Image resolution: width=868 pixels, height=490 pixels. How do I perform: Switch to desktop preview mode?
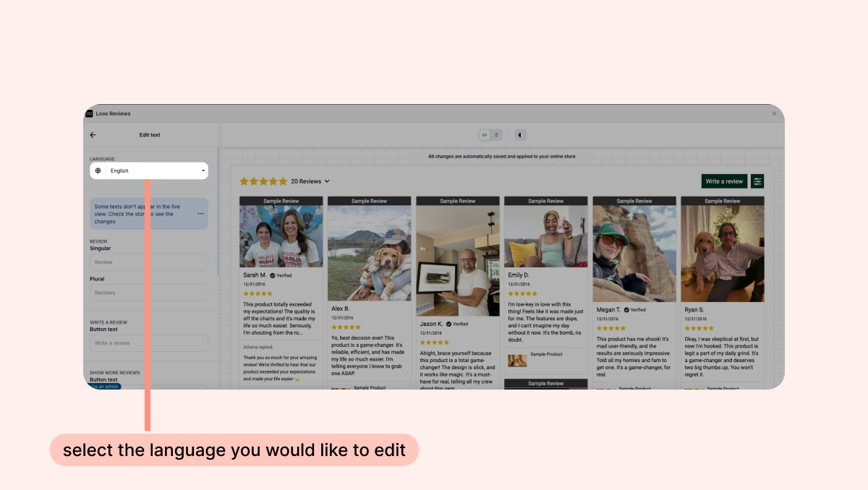click(485, 135)
